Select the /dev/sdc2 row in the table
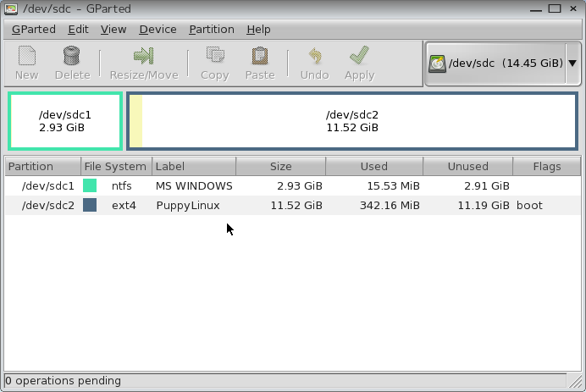The height and width of the screenshot is (392, 586). pyautogui.click(x=293, y=205)
